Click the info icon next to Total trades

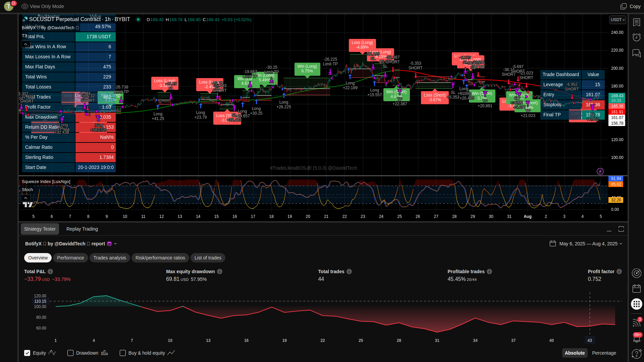pyautogui.click(x=349, y=271)
